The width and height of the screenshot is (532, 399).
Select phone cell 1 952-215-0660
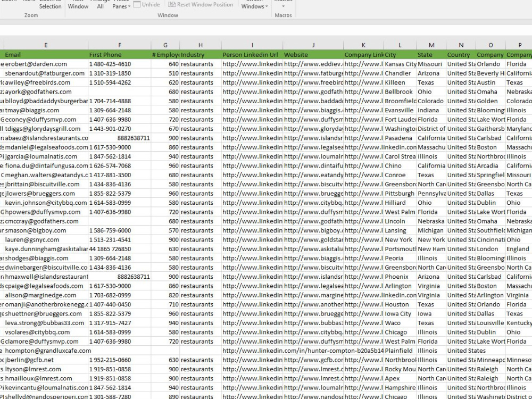click(119, 360)
